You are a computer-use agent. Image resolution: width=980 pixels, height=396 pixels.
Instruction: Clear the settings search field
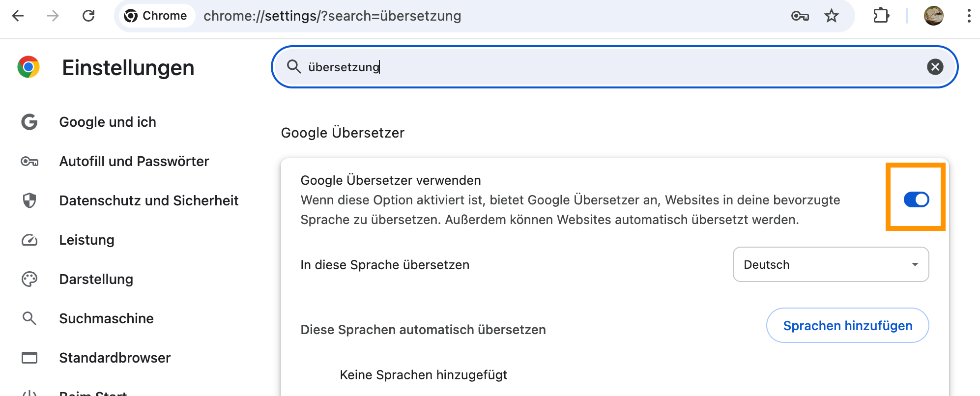point(935,67)
